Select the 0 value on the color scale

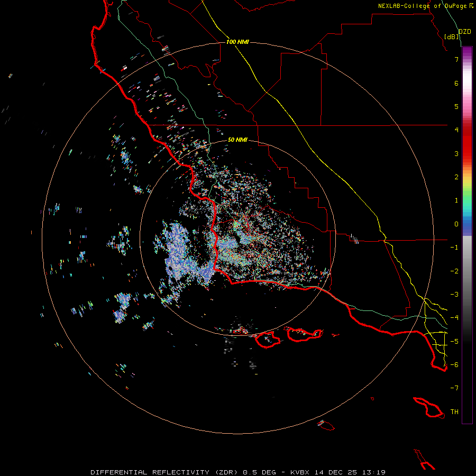tap(456, 224)
